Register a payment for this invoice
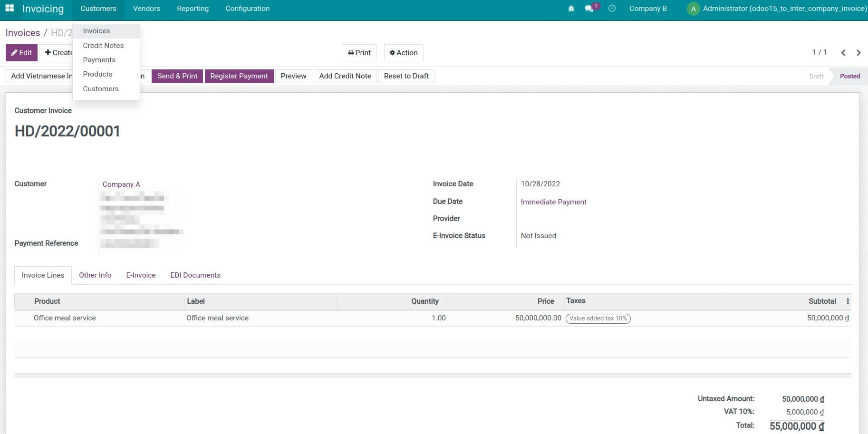The height and width of the screenshot is (434, 868). tap(239, 76)
